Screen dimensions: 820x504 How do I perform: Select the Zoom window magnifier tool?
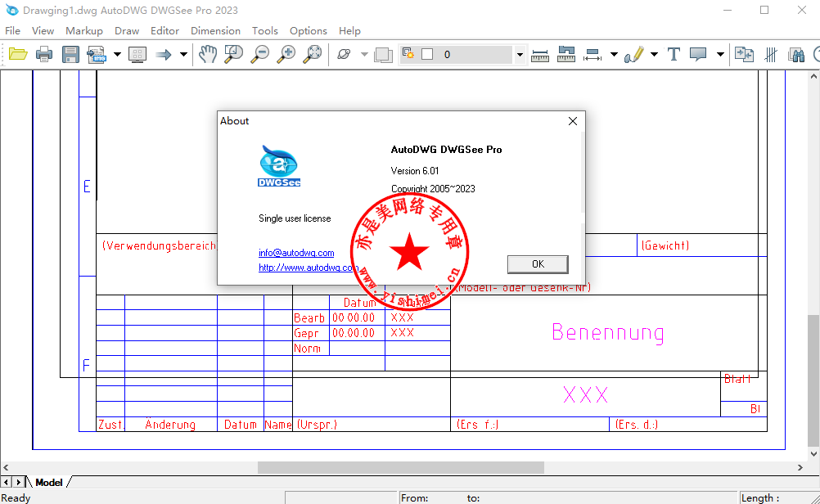(x=234, y=54)
